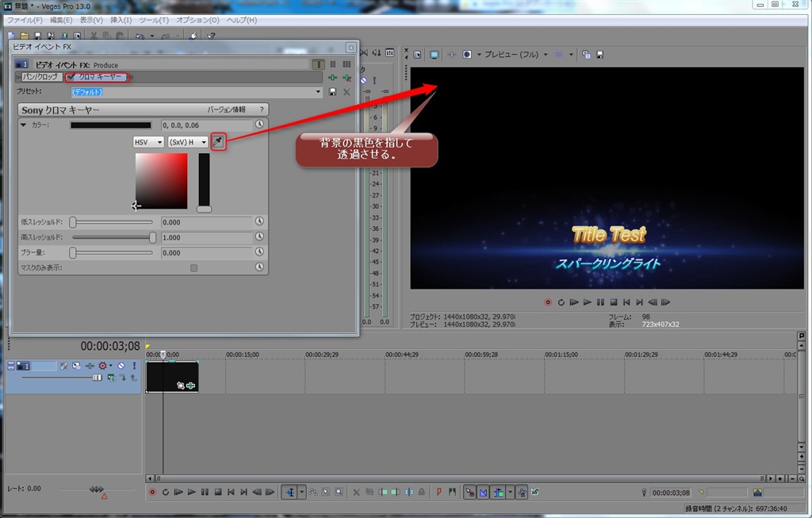Open the (SxV) H dropdown
The image size is (812, 518).
pos(188,142)
